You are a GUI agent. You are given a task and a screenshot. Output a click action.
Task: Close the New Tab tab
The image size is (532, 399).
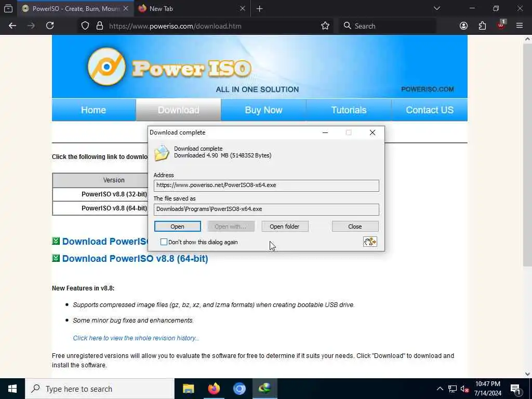point(242,8)
